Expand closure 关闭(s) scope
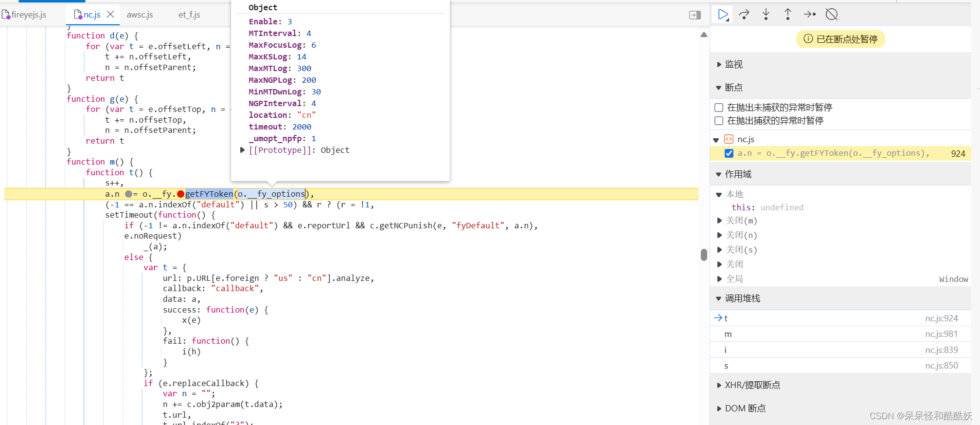 tap(719, 250)
